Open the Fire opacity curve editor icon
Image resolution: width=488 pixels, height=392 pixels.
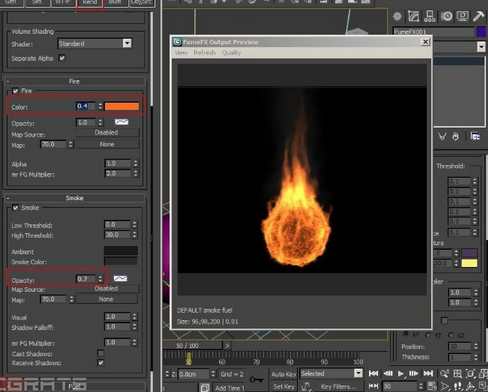[121, 122]
